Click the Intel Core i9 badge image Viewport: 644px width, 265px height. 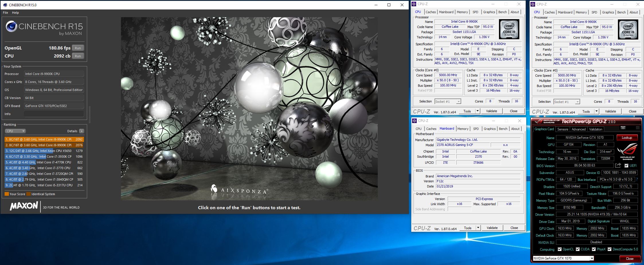tap(509, 29)
